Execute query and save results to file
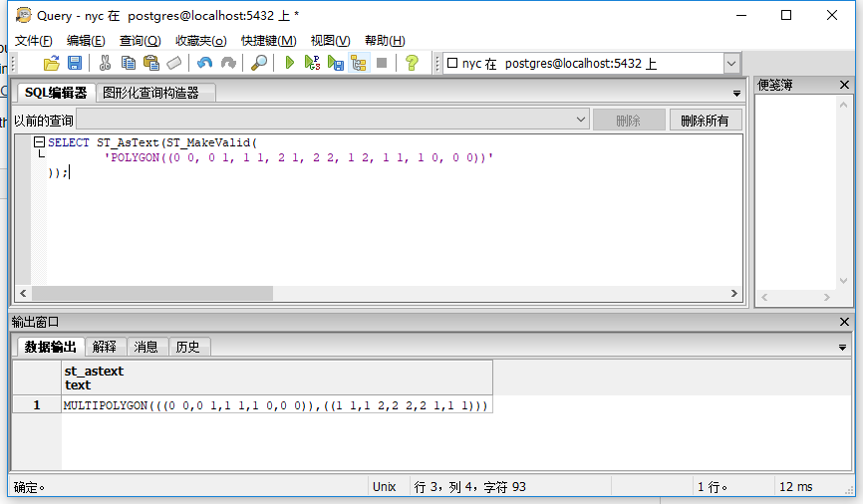 pyautogui.click(x=335, y=64)
